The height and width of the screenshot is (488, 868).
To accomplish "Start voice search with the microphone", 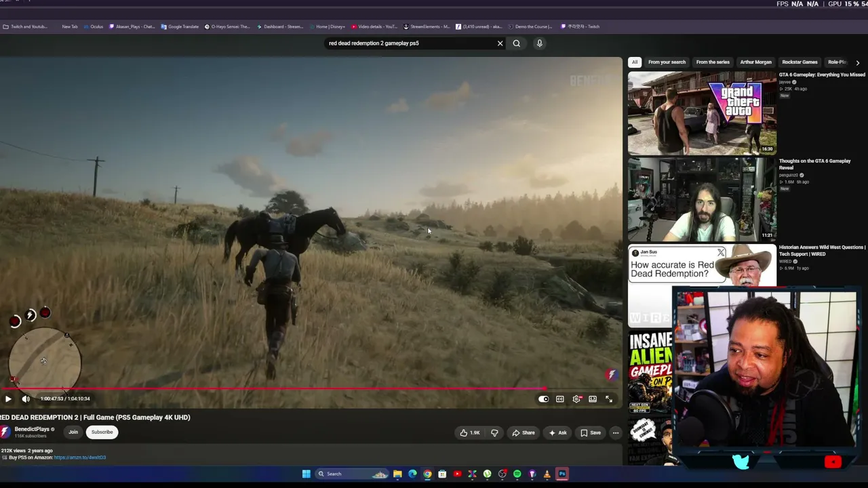I will coord(540,43).
